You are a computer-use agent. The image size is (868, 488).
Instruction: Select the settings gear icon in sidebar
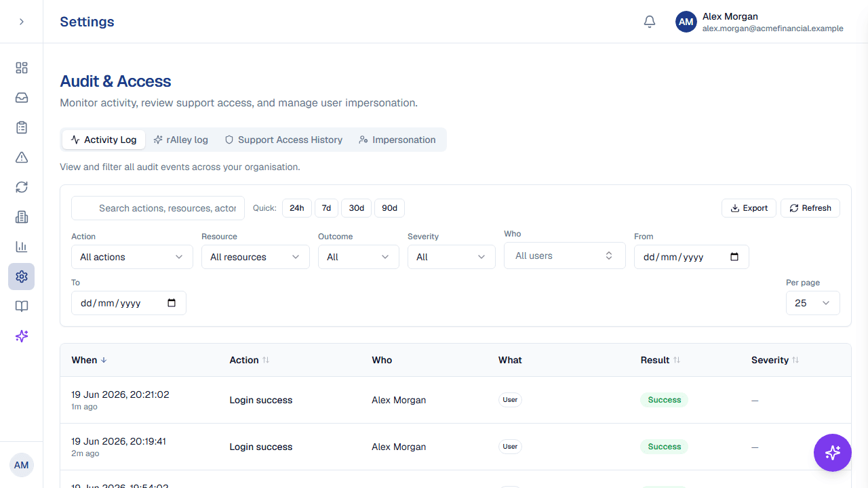[22, 277]
